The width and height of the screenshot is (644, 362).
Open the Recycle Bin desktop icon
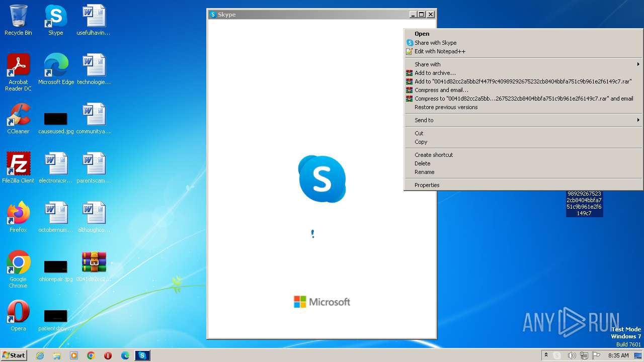(18, 20)
